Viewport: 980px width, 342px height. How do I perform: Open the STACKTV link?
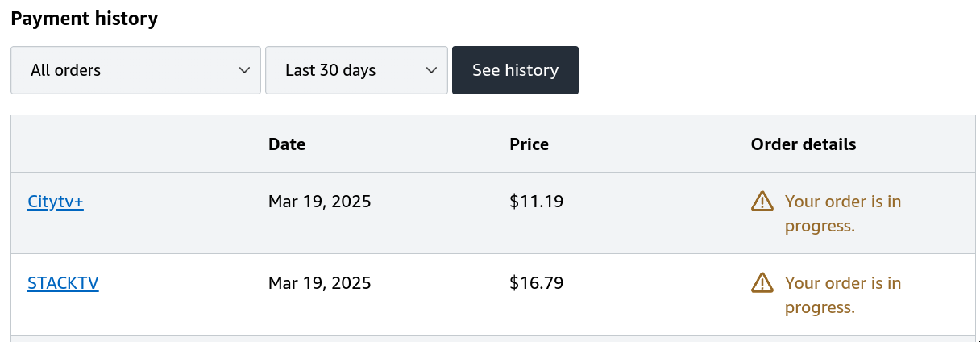point(63,283)
